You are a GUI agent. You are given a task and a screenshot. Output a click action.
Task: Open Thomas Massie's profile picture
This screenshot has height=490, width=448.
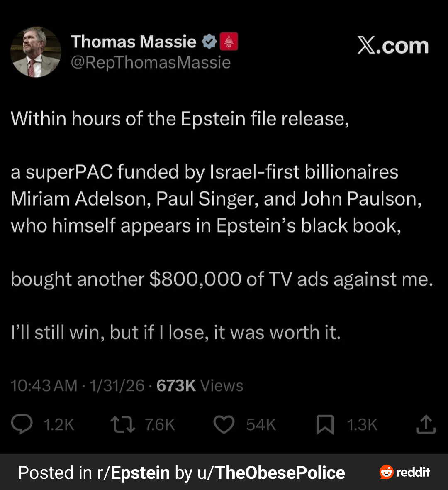pyautogui.click(x=36, y=52)
